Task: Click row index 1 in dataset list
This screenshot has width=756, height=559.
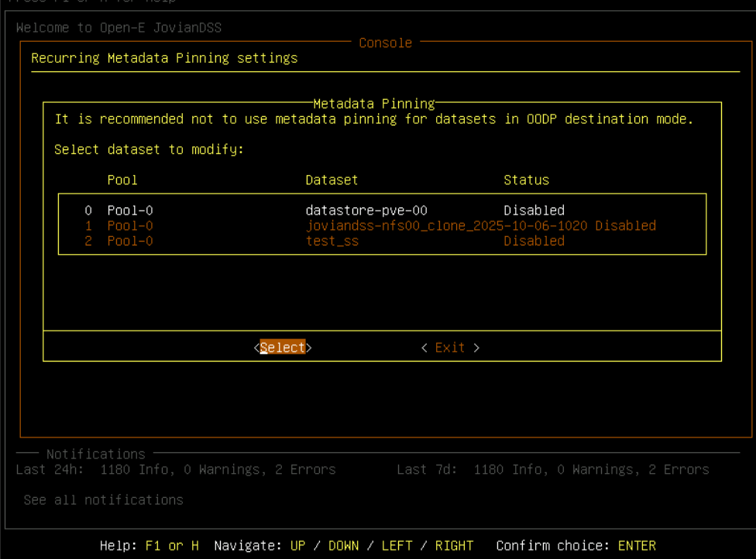Action: pos(88,226)
